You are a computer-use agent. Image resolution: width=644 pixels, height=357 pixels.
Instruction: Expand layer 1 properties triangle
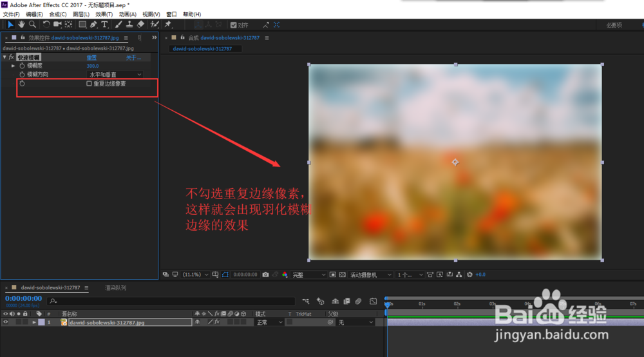[34, 322]
